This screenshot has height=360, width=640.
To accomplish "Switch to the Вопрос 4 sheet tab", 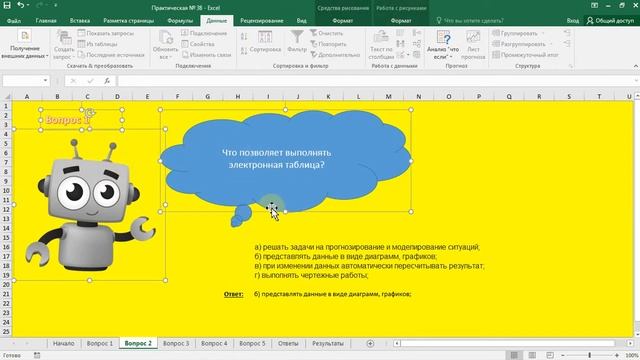I will (x=214, y=343).
